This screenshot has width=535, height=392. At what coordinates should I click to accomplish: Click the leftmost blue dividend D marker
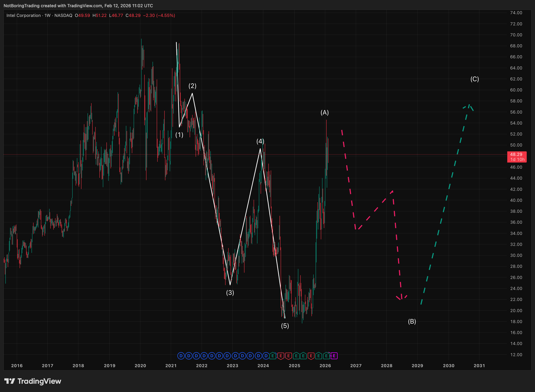(x=181, y=356)
